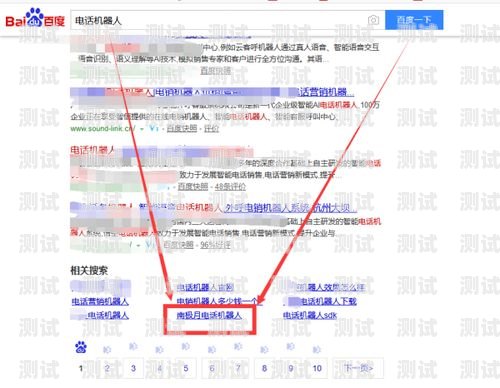Image resolution: width=500 pixels, height=388 pixels.
Task: Select related search 电话机器人sdk
Action: (310, 315)
